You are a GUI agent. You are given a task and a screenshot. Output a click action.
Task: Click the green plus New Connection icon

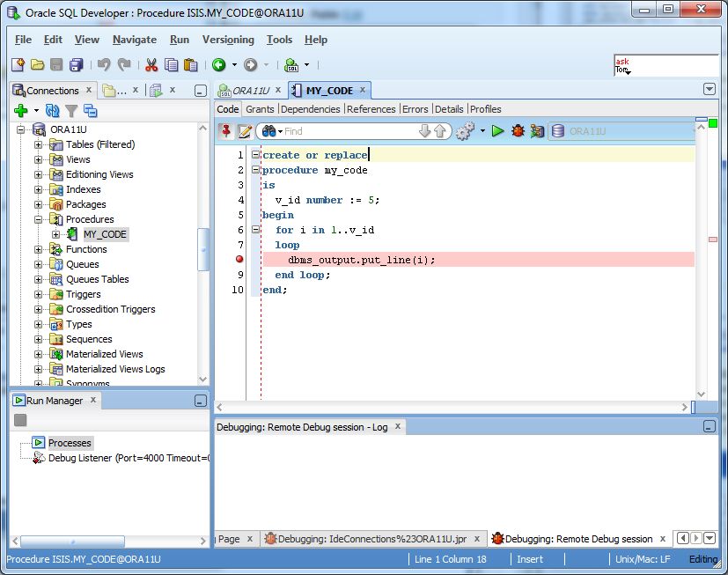(x=21, y=111)
